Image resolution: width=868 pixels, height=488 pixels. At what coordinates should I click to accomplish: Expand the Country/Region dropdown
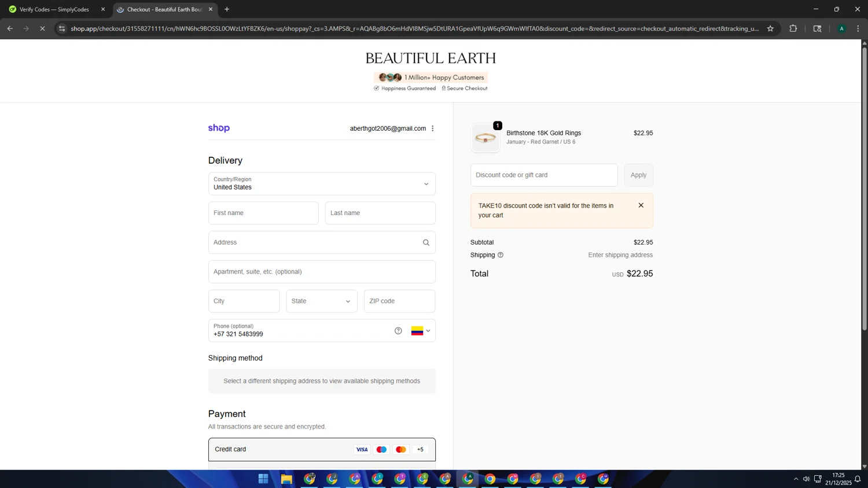[x=322, y=184]
